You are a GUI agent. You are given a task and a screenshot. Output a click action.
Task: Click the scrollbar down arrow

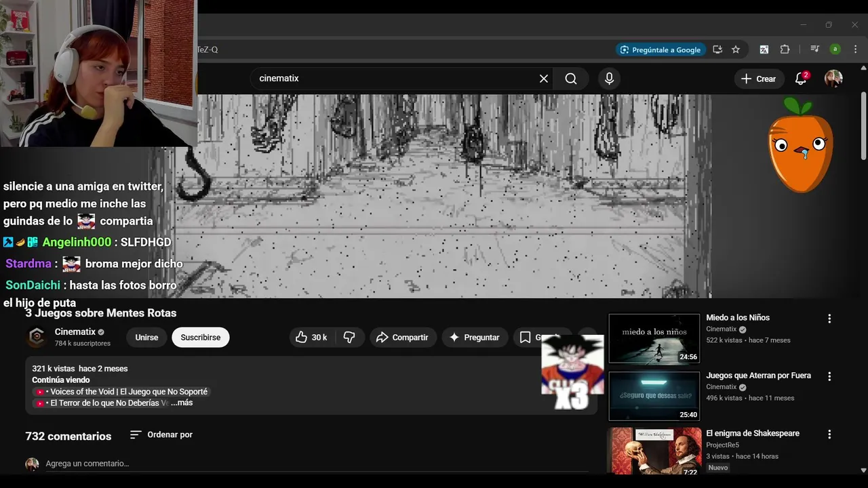coord(863,470)
